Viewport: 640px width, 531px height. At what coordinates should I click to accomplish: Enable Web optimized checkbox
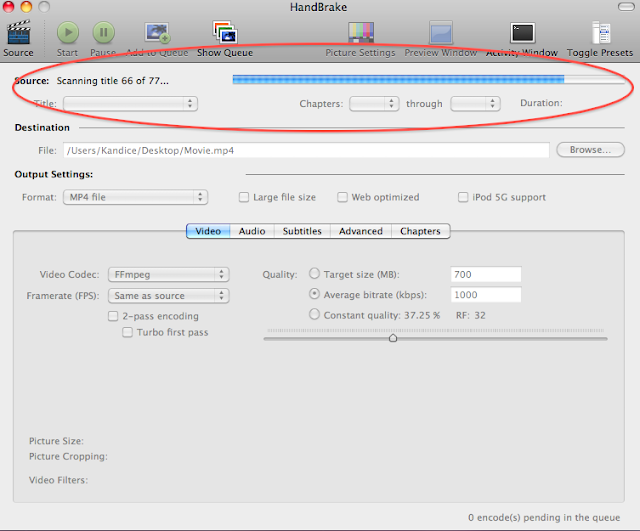(342, 197)
